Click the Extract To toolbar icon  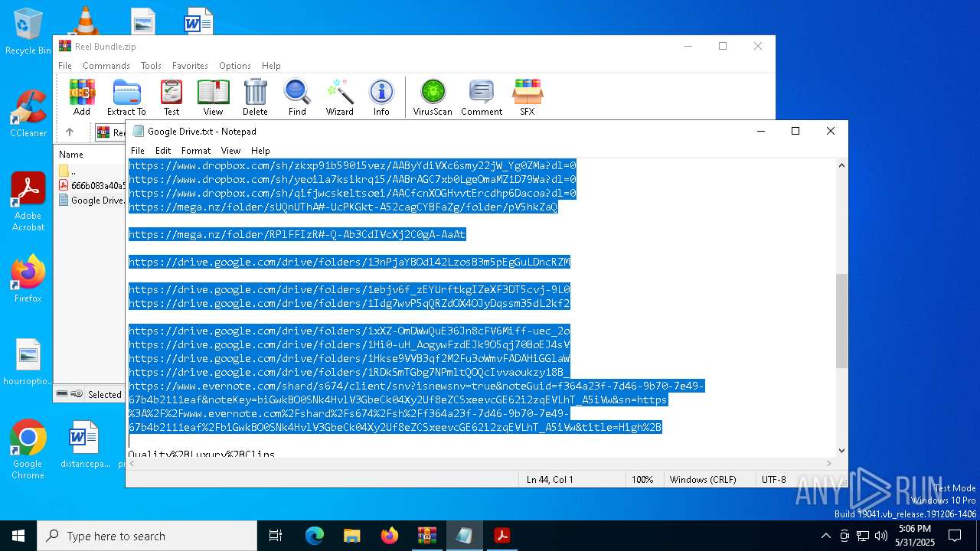click(126, 97)
